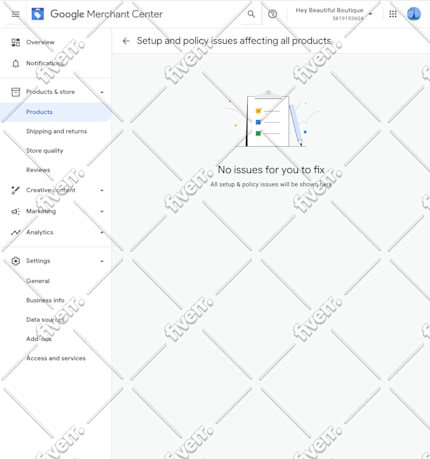
Task: Open Add-ons settings
Action: (39, 339)
